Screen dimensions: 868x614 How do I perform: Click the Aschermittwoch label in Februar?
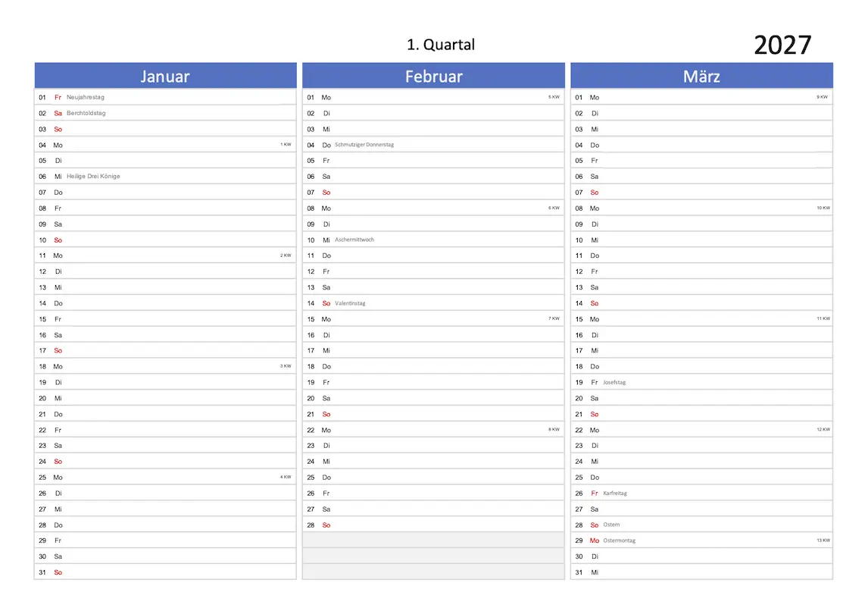[354, 240]
